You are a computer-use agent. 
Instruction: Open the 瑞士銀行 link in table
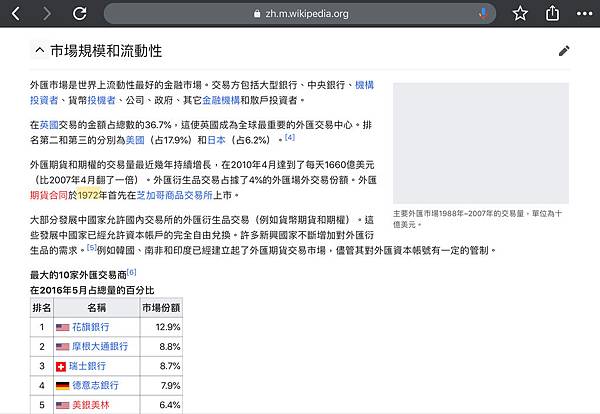tap(87, 366)
